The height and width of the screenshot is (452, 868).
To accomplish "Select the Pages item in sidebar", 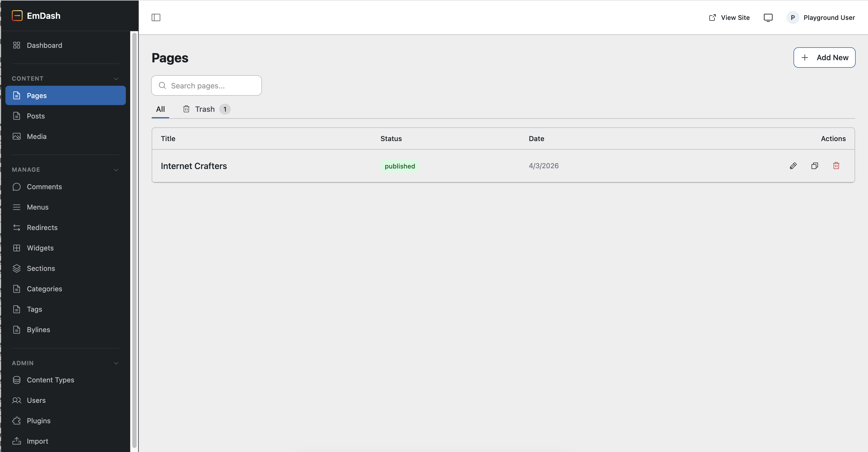I will coord(37,95).
